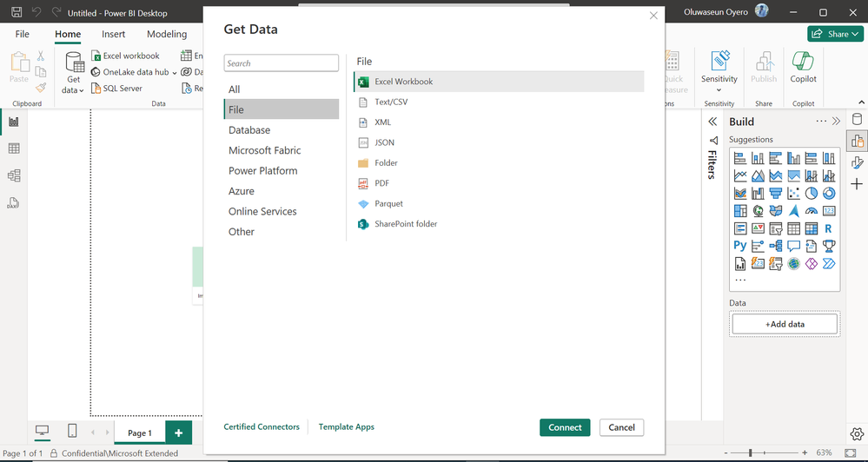Image resolution: width=868 pixels, height=462 pixels.
Task: Insert the Azure Maps arrow visual
Action: 793,211
